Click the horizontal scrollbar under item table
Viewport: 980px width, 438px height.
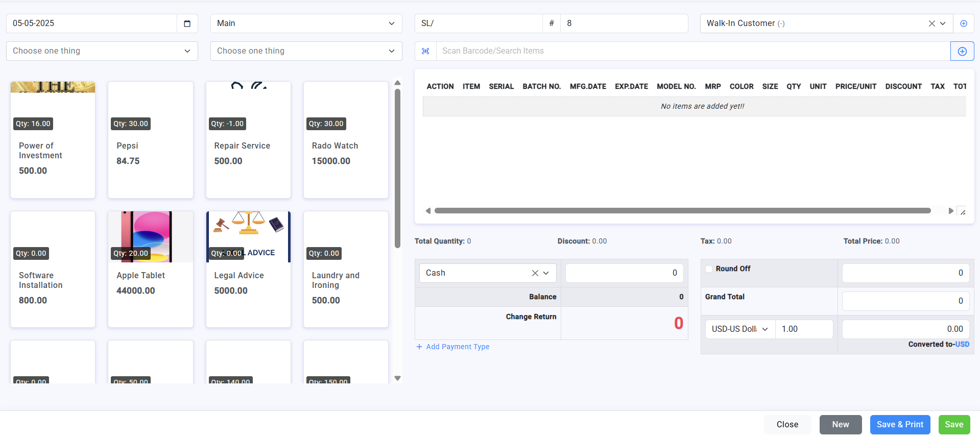tap(682, 211)
